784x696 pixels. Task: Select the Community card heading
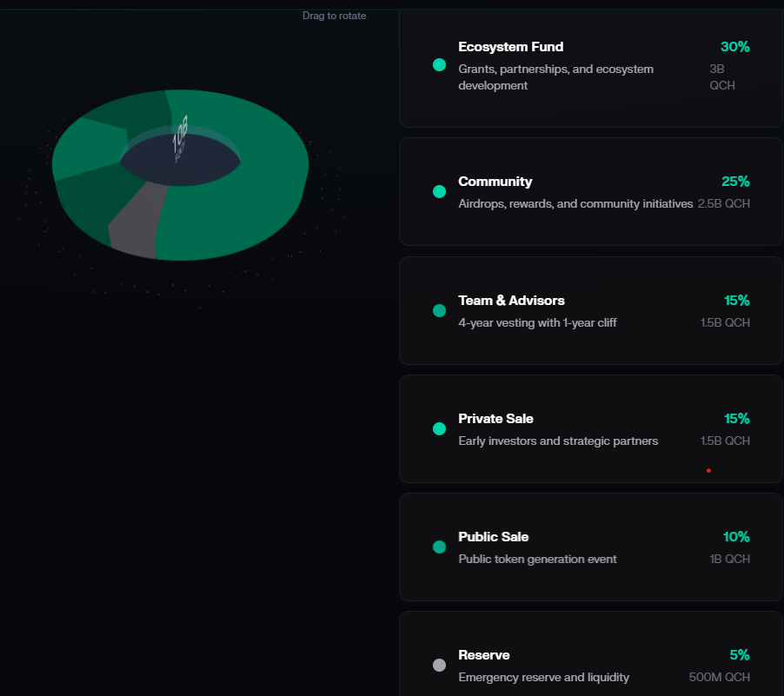495,182
